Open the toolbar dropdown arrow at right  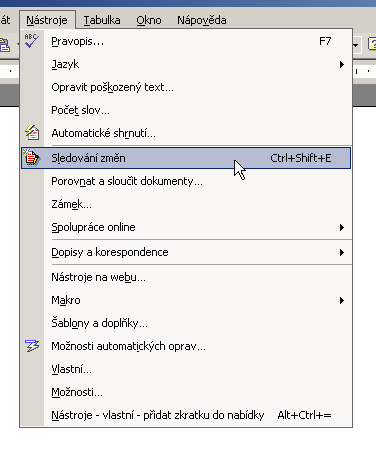point(356,45)
